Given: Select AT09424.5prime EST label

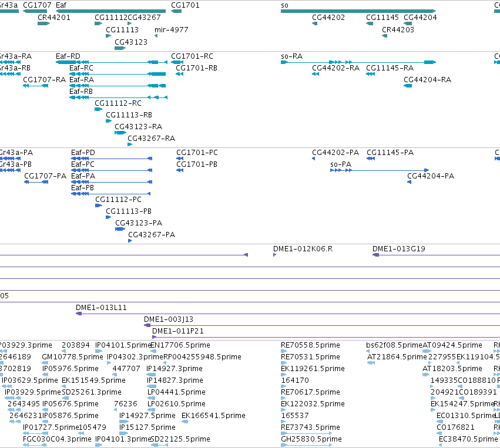Looking at the screenshot, I should pyautogui.click(x=452, y=345).
